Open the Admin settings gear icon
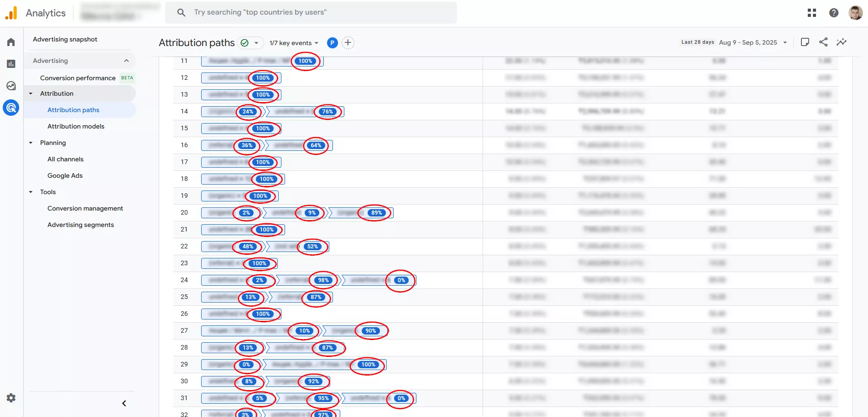 pyautogui.click(x=11, y=398)
